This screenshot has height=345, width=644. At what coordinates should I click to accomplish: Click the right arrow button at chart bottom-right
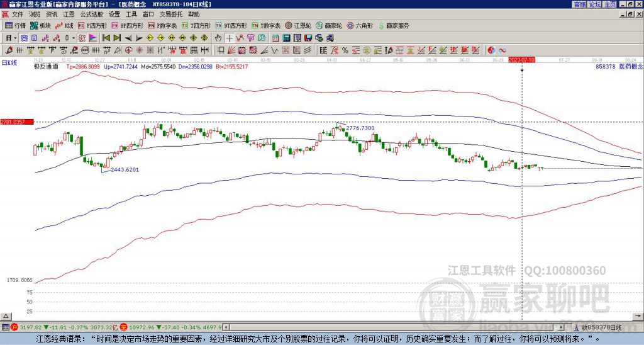pos(638,316)
